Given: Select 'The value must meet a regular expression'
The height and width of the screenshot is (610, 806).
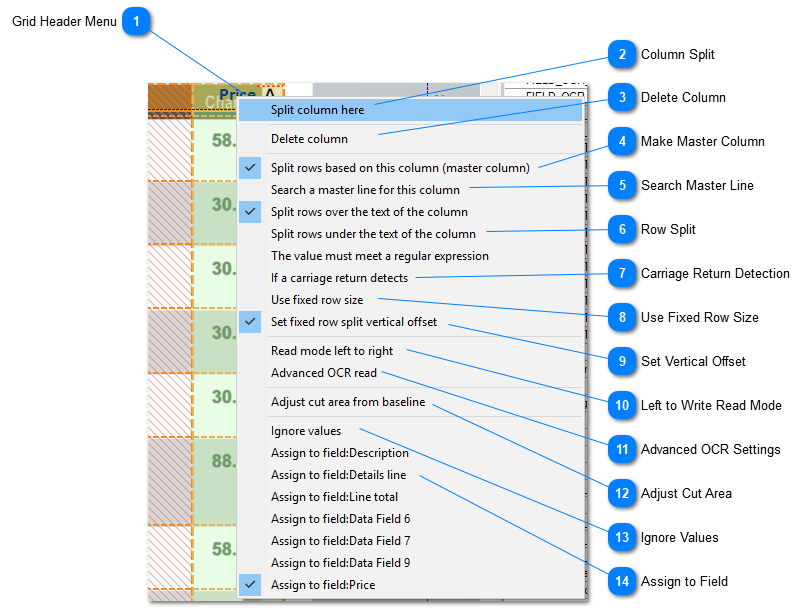Looking at the screenshot, I should coord(410,256).
